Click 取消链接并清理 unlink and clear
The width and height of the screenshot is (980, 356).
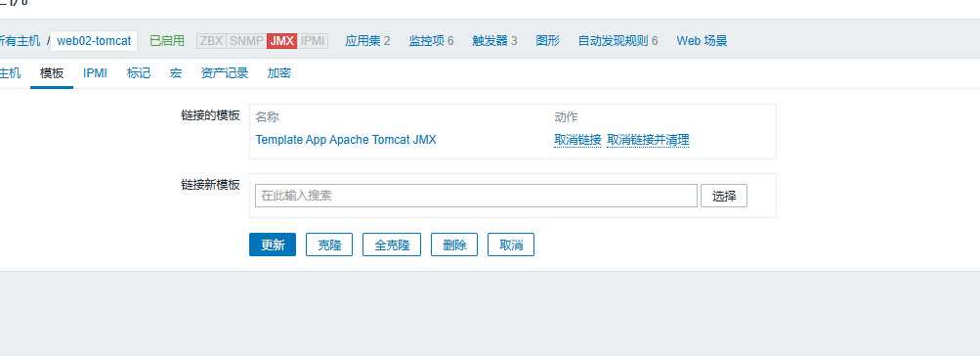pyautogui.click(x=648, y=140)
